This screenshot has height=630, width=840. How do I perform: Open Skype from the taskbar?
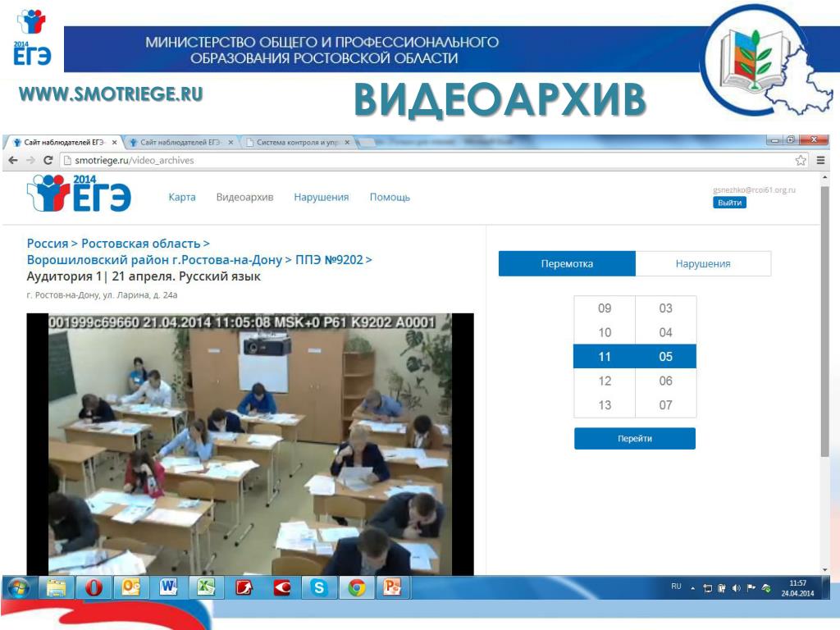(x=319, y=588)
